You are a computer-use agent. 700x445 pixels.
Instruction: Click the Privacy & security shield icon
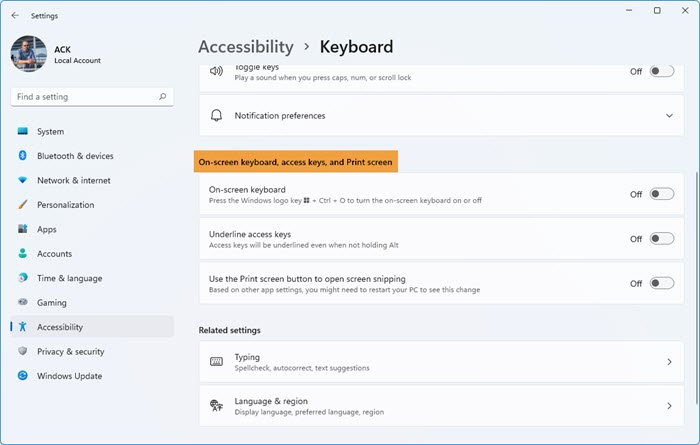(x=22, y=352)
